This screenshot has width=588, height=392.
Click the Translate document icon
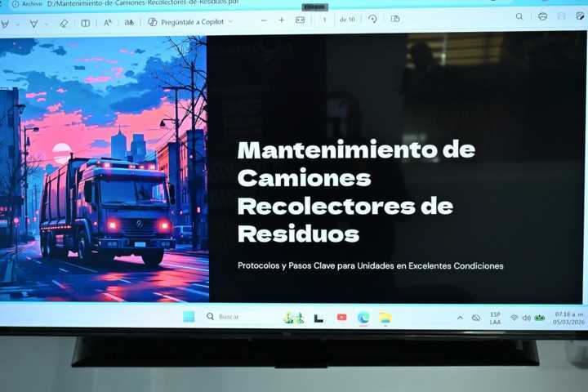129,22
